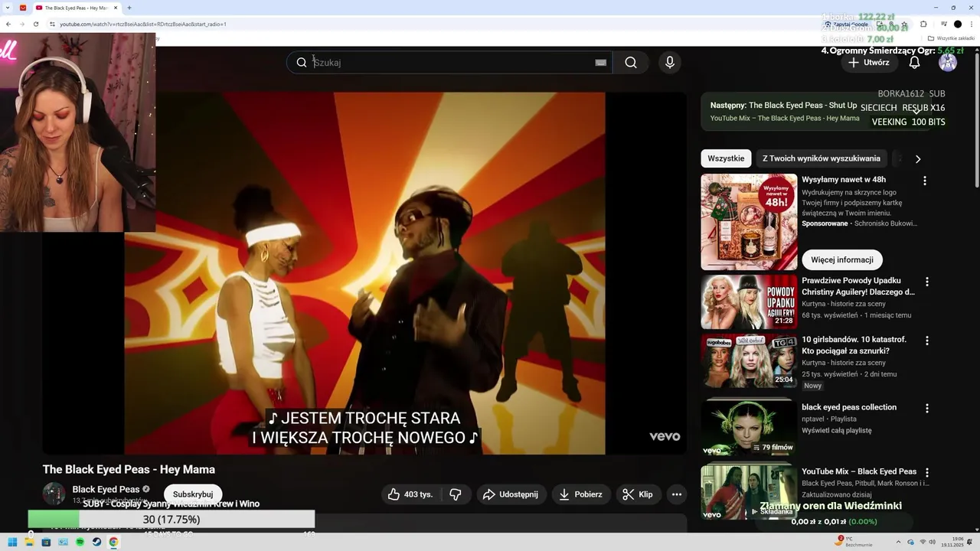Click title 10 girlsbandów. 10 katastrof
The image size is (980, 551).
[854, 345]
